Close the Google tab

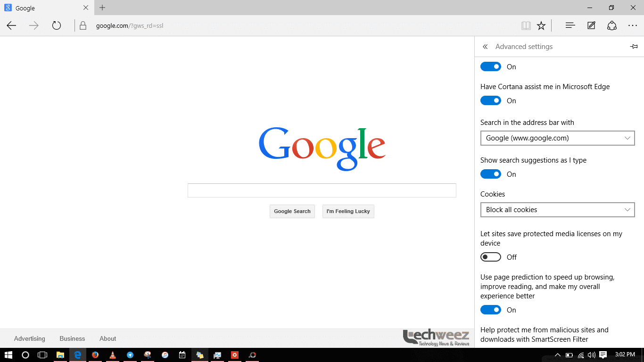(x=86, y=8)
